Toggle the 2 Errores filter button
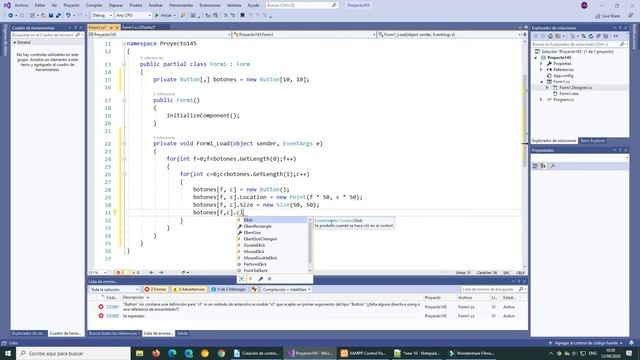This screenshot has height=360, width=640. point(156,289)
